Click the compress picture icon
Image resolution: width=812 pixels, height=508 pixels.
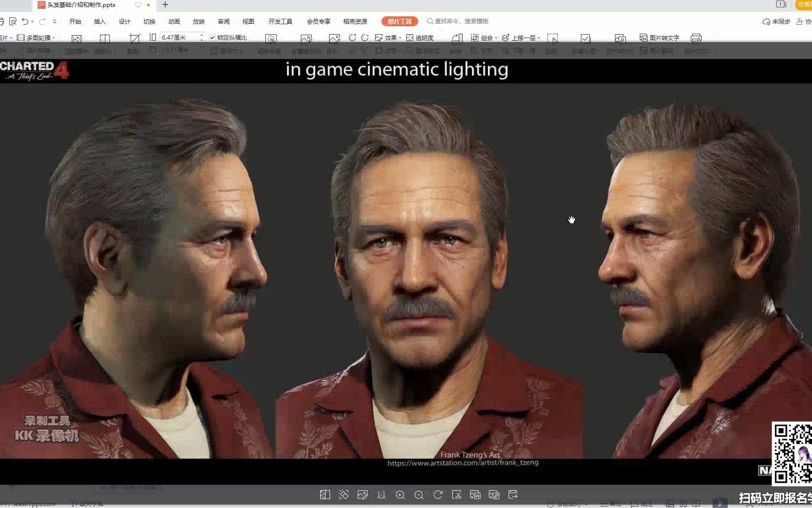coord(77,38)
